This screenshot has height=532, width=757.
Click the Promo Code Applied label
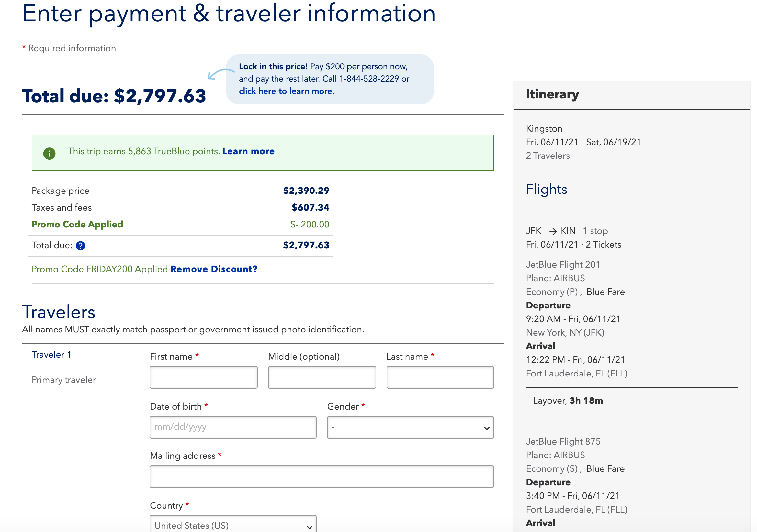click(77, 225)
